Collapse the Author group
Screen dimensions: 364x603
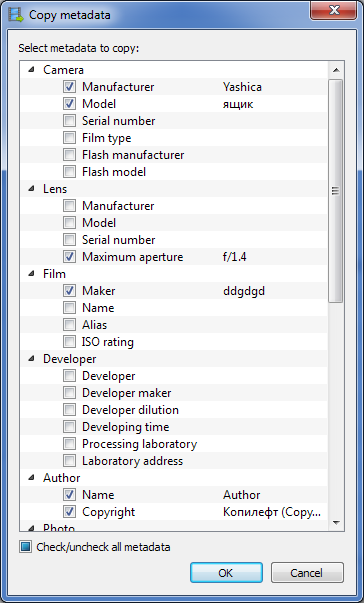pos(32,477)
